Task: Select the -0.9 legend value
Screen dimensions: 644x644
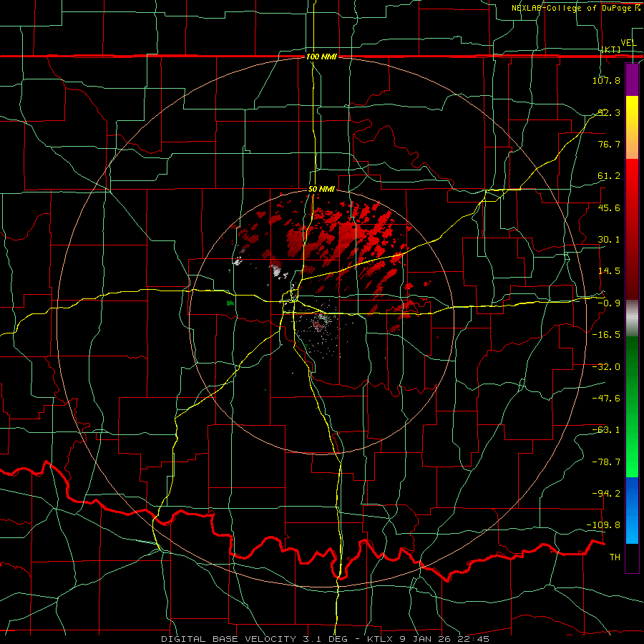Action: point(609,303)
